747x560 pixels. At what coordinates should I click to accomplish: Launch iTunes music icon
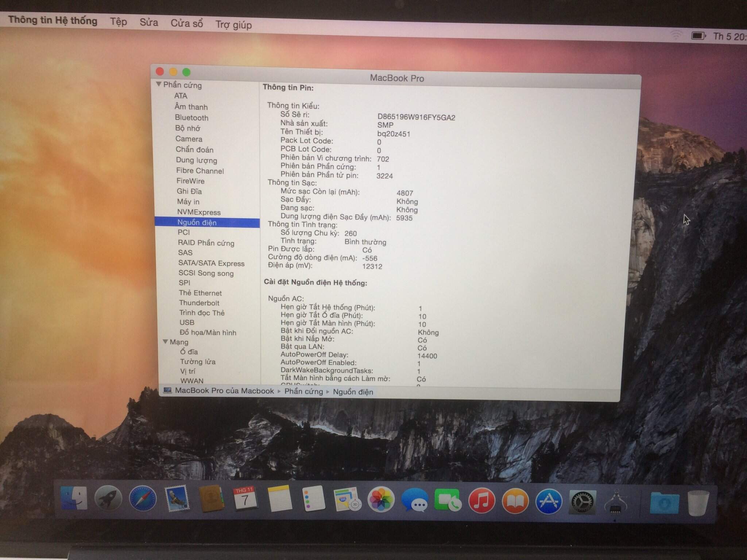(481, 500)
